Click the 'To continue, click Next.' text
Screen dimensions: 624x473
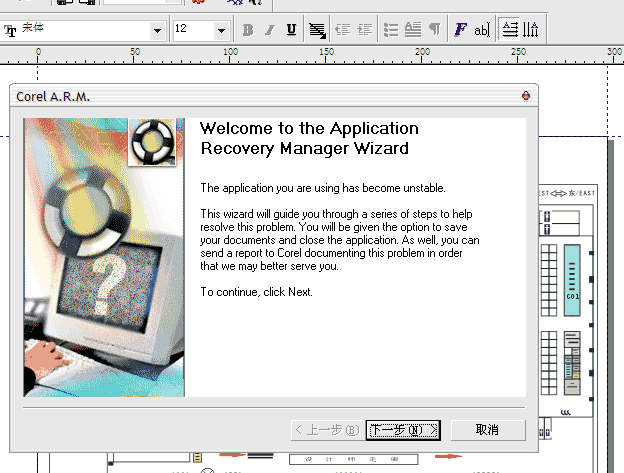tap(256, 292)
